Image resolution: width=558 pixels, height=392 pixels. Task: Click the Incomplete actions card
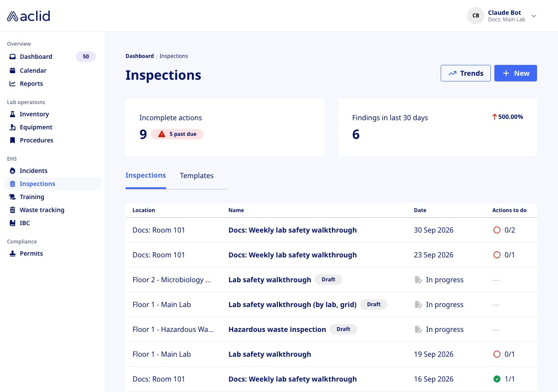point(225,127)
